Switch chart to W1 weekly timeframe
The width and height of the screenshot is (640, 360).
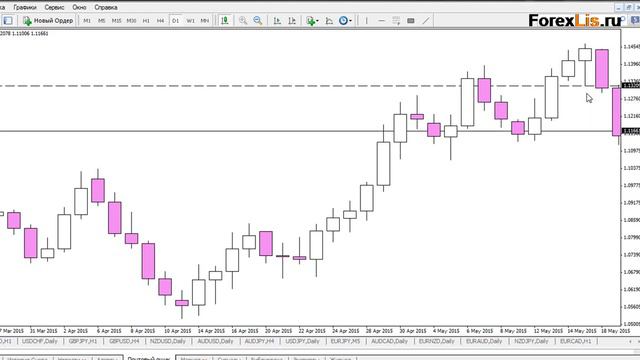(190, 20)
